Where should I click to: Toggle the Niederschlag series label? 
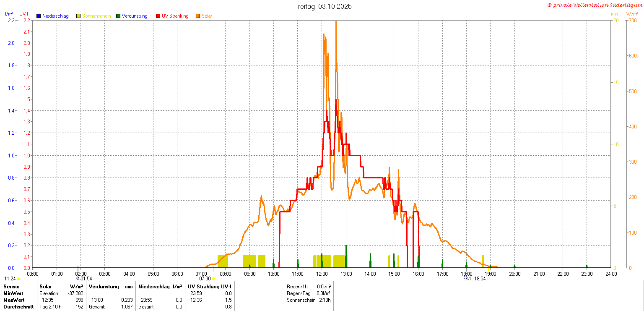tap(55, 16)
